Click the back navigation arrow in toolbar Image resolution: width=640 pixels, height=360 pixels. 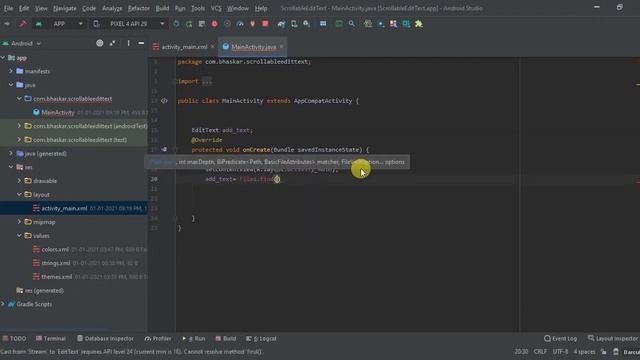click(x=7, y=24)
